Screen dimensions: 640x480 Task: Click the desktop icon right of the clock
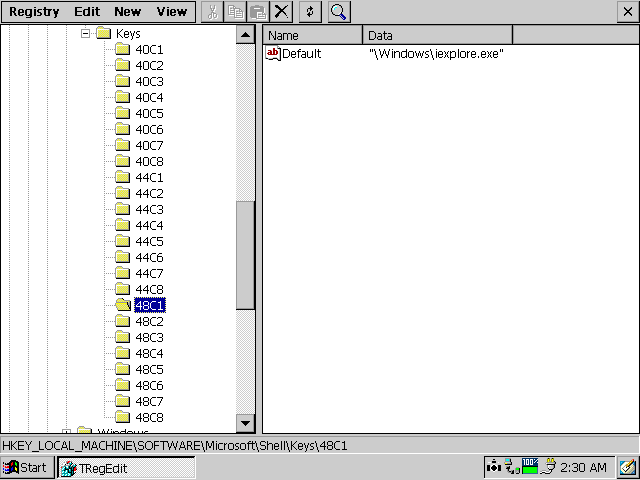627,467
